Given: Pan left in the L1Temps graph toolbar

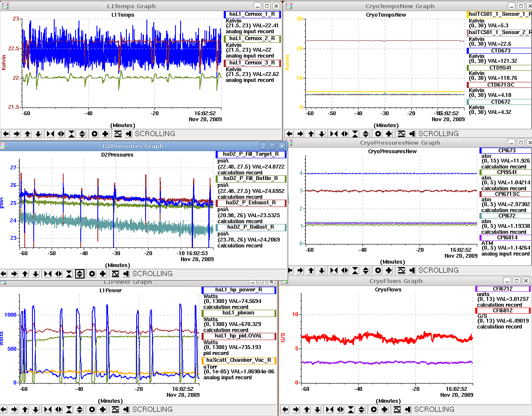Looking at the screenshot, I should pyautogui.click(x=6, y=134).
